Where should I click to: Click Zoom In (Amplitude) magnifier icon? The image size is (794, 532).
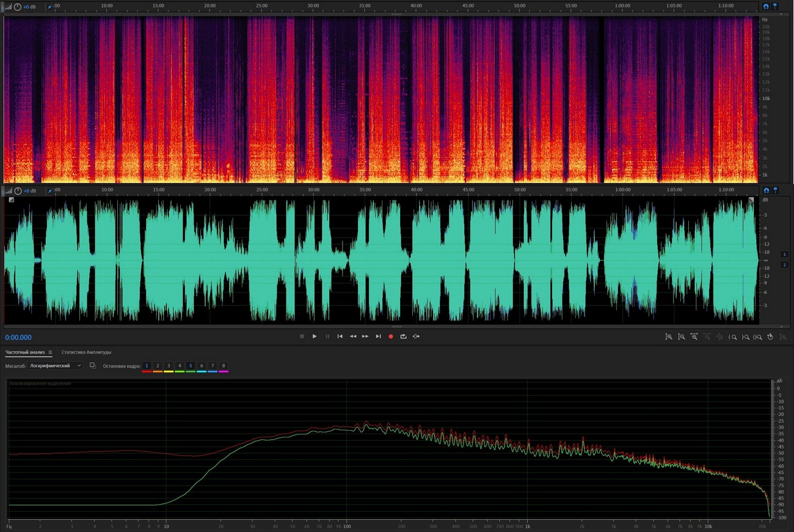669,337
